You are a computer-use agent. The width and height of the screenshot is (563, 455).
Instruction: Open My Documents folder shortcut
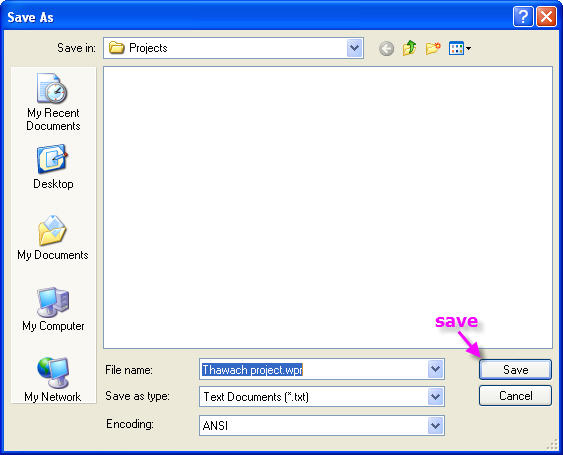(52, 238)
